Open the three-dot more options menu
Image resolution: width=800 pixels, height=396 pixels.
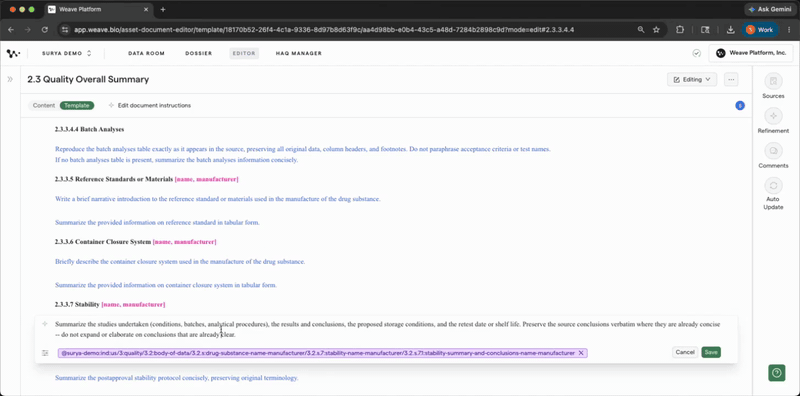coord(731,80)
